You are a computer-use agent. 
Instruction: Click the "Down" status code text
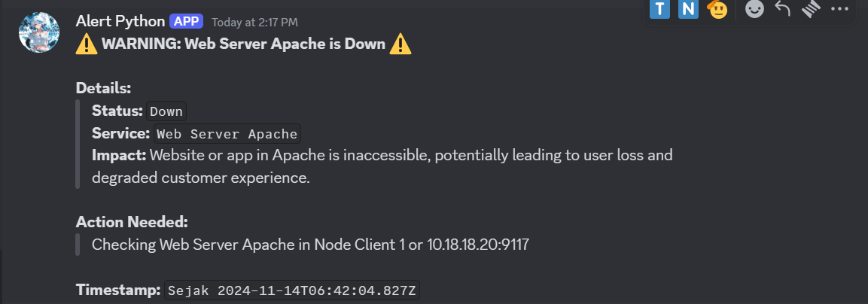[x=166, y=111]
